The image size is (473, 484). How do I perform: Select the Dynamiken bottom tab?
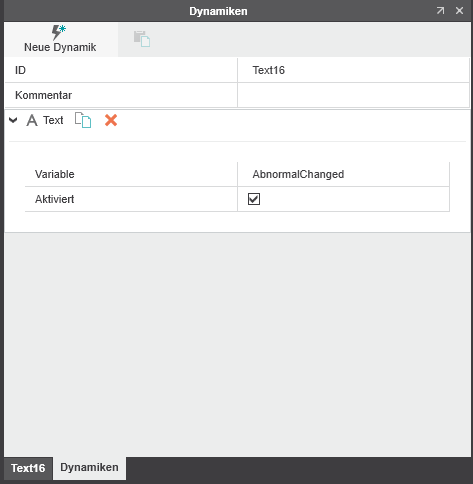coord(89,467)
